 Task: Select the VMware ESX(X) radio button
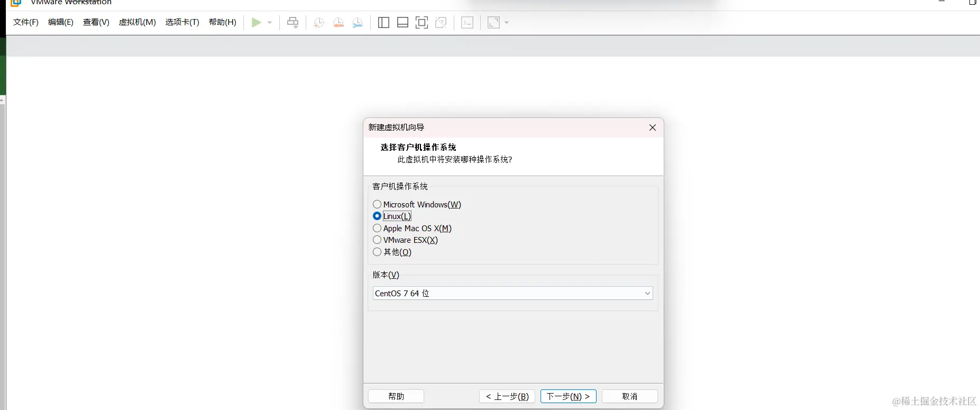pyautogui.click(x=377, y=240)
